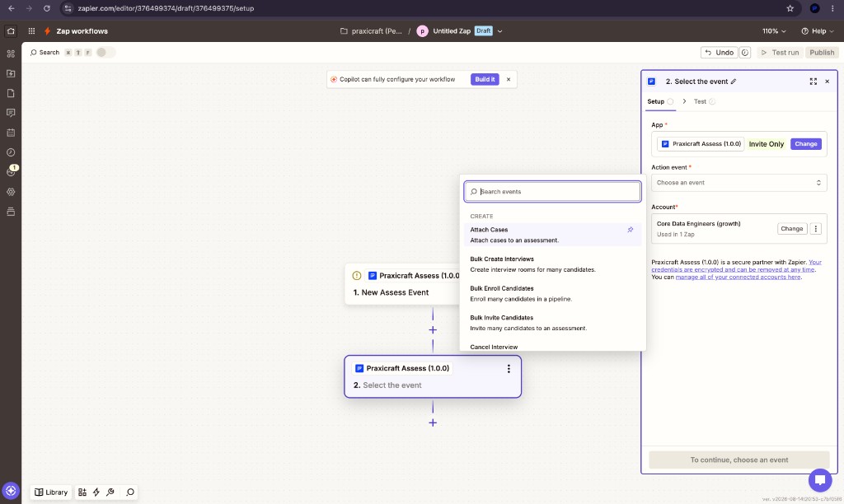Open the Action event dropdown
The image size is (844, 504).
pyautogui.click(x=739, y=183)
